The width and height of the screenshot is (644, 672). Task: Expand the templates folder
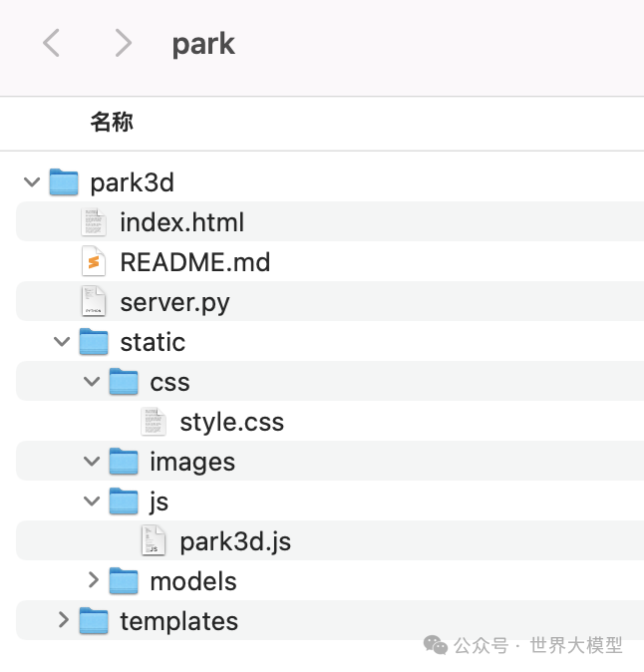[64, 620]
